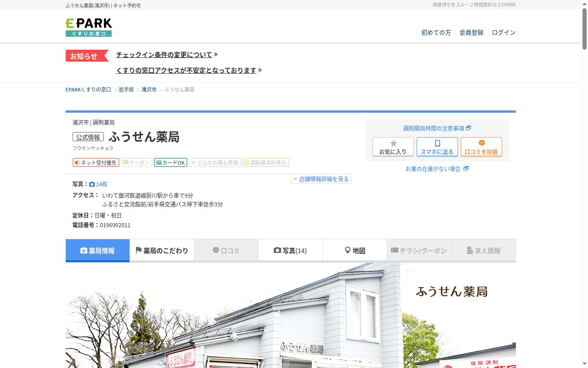This screenshot has height=368, width=588.
Task: Click the カードOK badge
Action: 170,162
